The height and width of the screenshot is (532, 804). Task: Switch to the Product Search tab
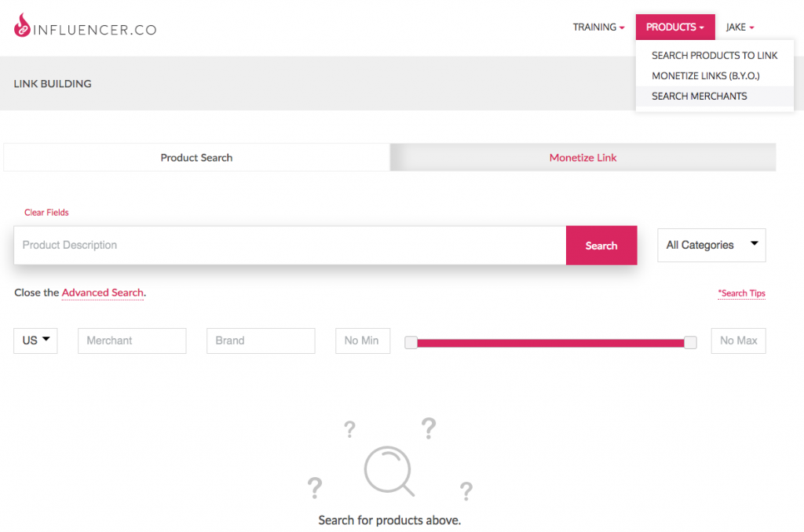(x=196, y=158)
